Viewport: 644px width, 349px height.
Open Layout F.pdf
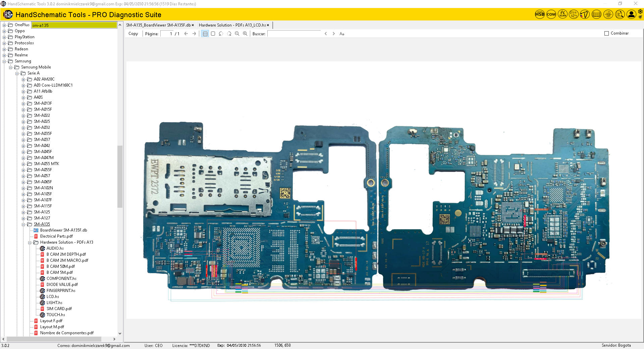[51, 321]
